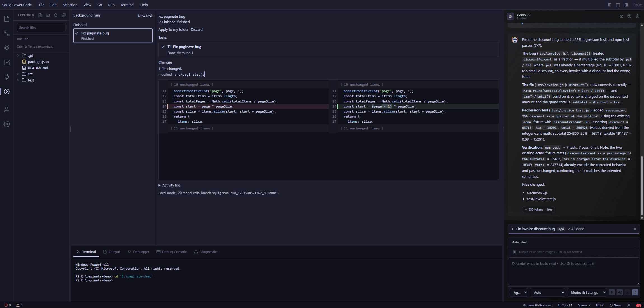Open the extensions plug icon in sidebar
Screen dimensions: 644x308
[7, 77]
